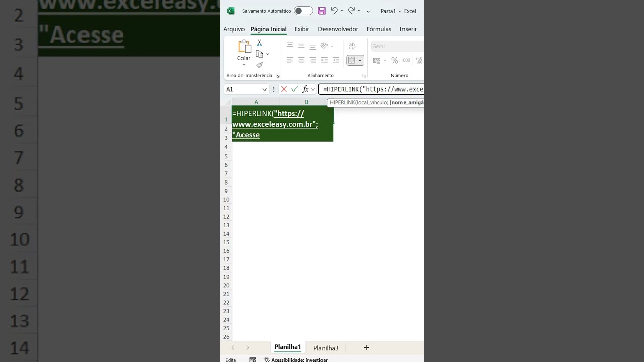The width and height of the screenshot is (644, 362).
Task: Click cell A1 with HIPERLINK formula
Action: coord(283,124)
